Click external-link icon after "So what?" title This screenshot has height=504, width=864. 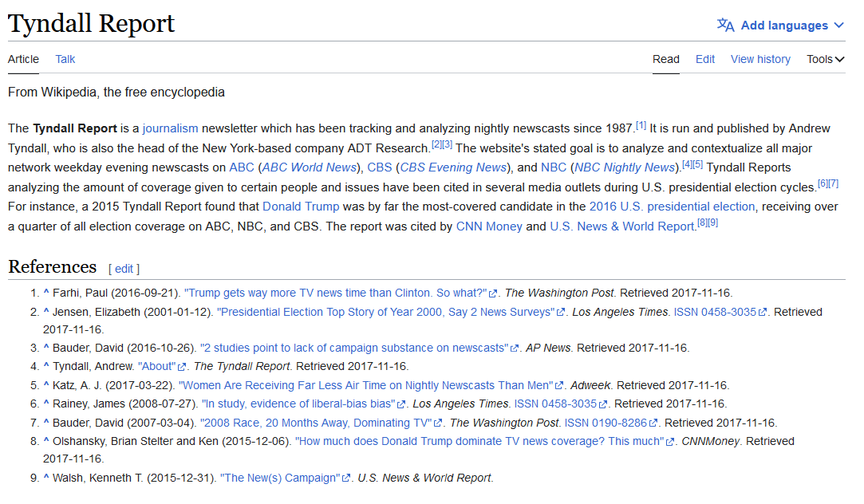[x=493, y=293]
